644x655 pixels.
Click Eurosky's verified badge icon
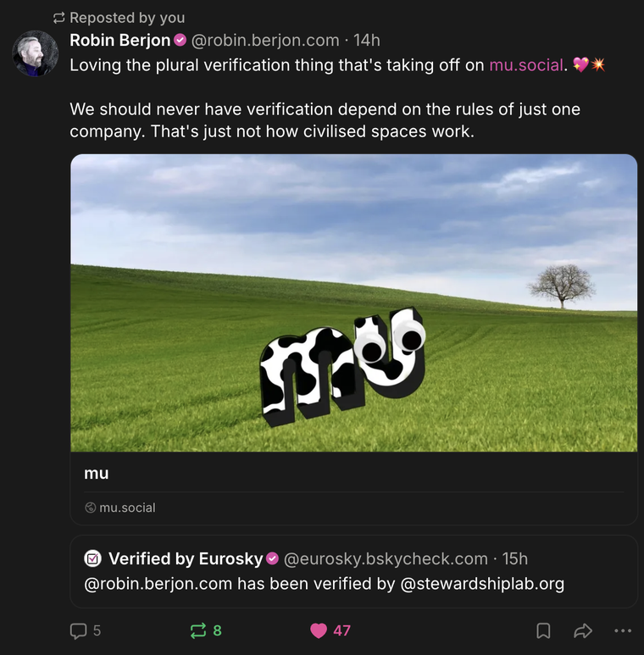272,558
